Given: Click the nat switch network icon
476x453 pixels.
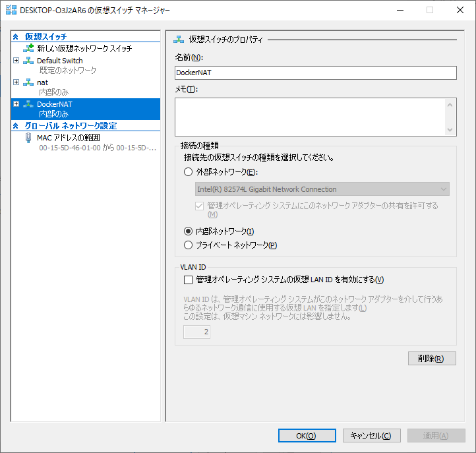Looking at the screenshot, I should 28,82.
